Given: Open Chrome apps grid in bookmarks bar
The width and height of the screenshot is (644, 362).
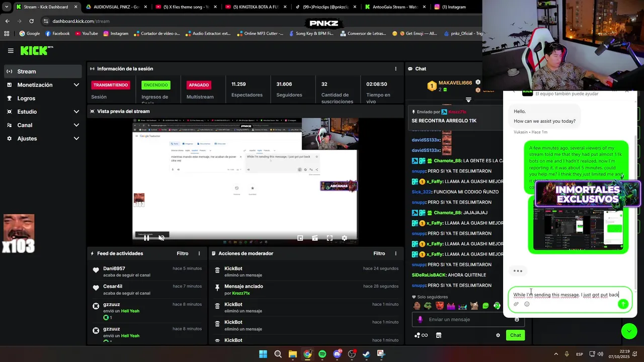Looking at the screenshot, I should (7, 34).
